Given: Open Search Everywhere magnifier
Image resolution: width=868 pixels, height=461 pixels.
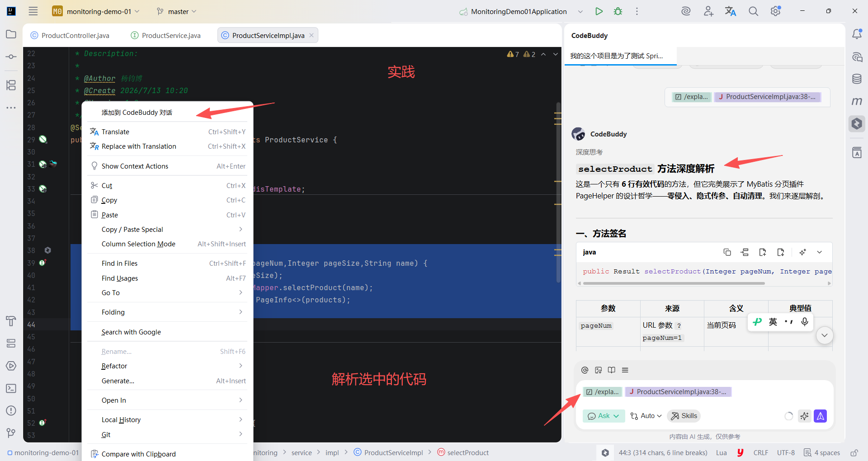Looking at the screenshot, I should (753, 11).
